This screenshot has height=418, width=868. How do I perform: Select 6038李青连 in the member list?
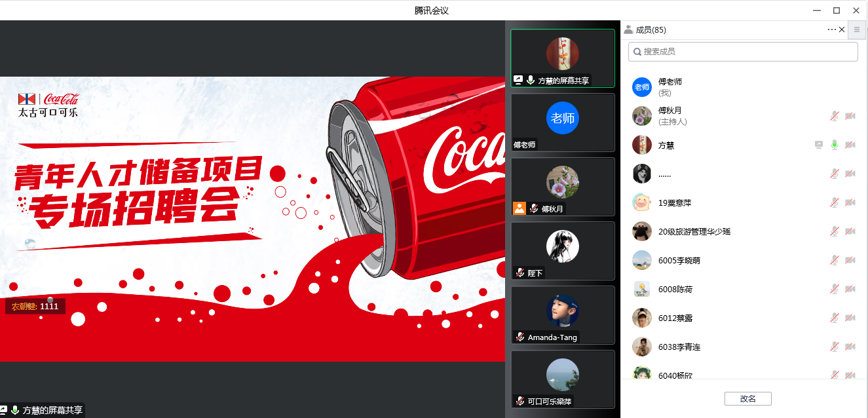pyautogui.click(x=679, y=347)
